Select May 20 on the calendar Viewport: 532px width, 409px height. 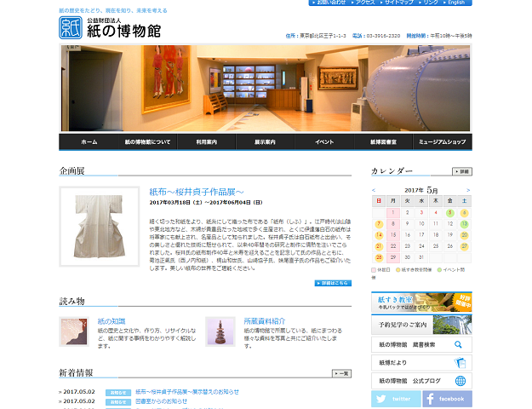(464, 235)
